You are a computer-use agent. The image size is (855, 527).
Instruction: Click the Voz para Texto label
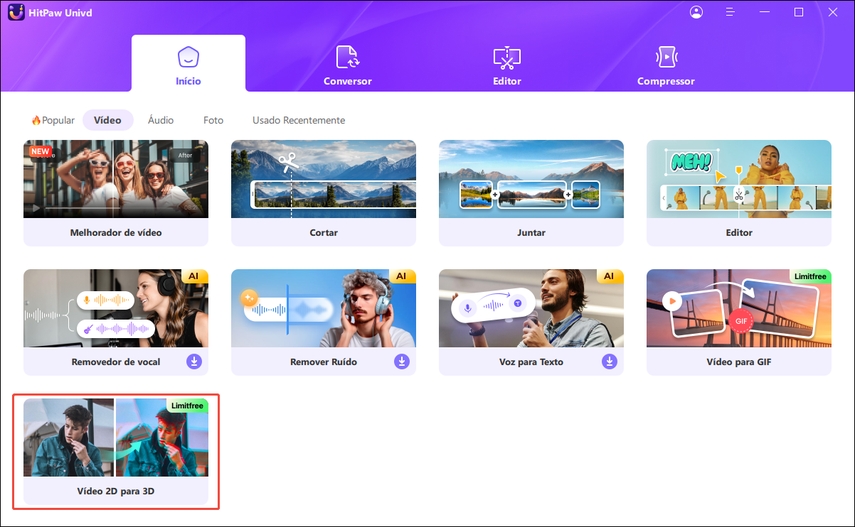pos(531,362)
